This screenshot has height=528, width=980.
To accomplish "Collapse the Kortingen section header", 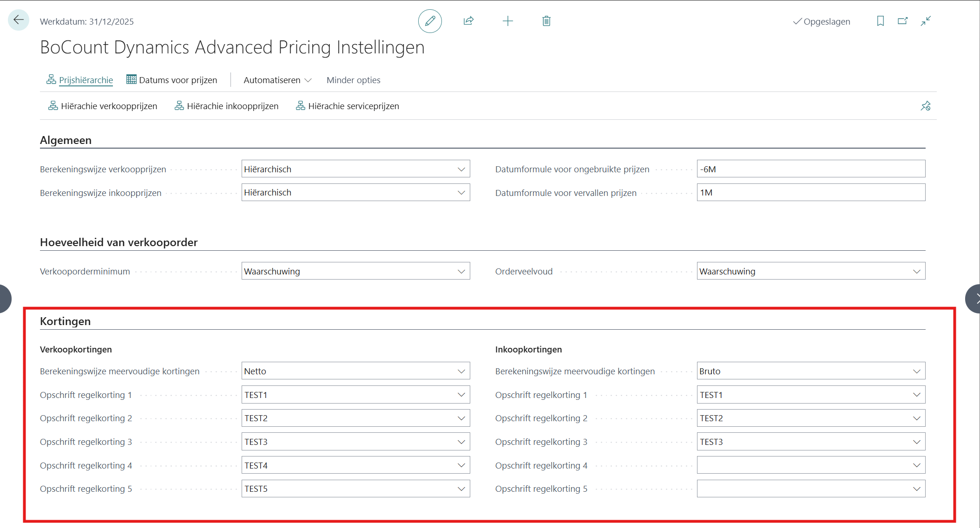I will [66, 321].
